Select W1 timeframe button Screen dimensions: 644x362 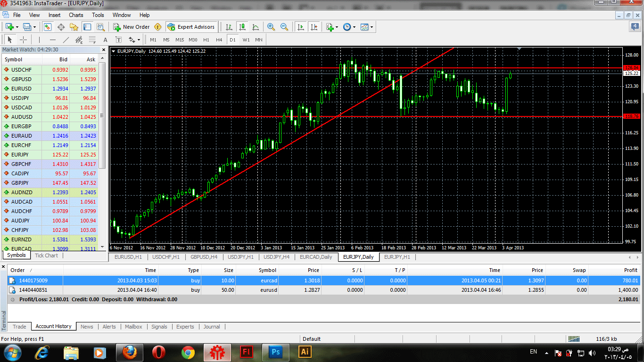(246, 40)
